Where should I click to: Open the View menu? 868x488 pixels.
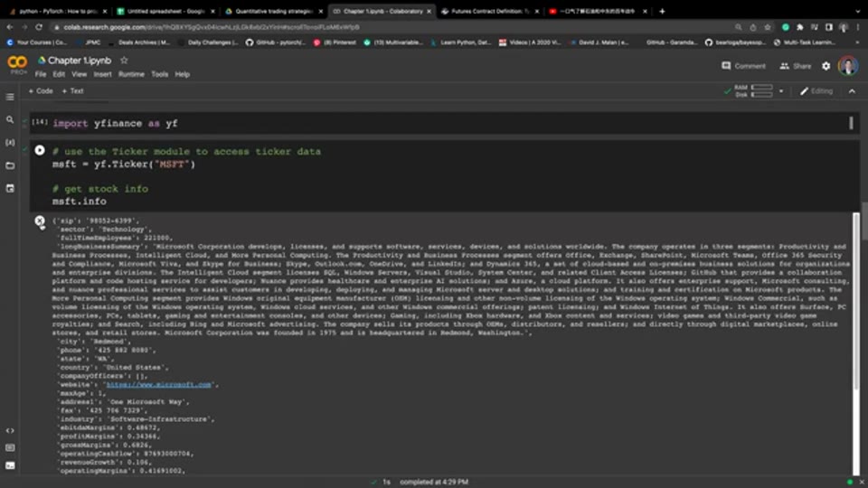point(80,74)
